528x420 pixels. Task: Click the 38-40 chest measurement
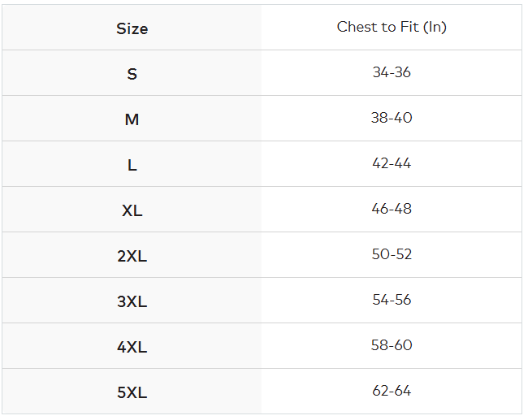[x=392, y=118]
